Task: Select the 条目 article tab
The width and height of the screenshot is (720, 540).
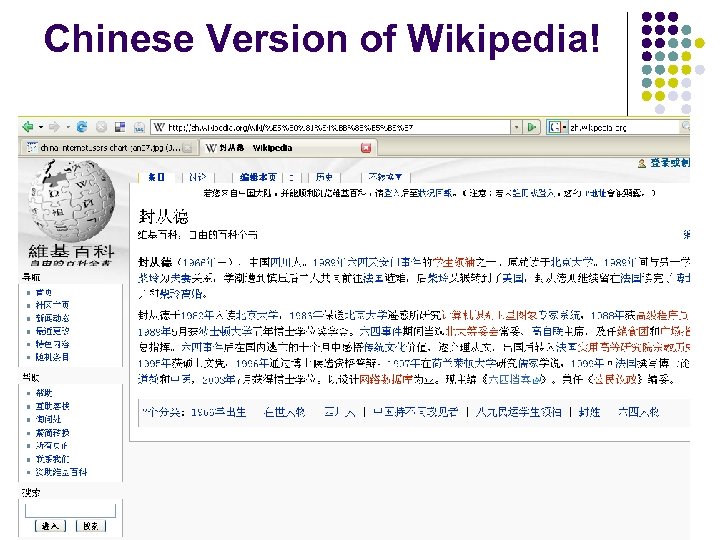Action: (156, 177)
